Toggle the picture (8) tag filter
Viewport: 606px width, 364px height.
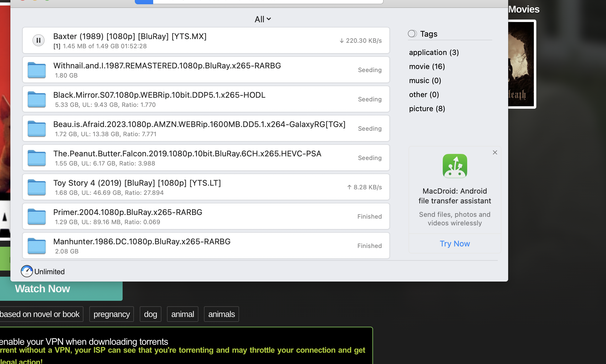(427, 108)
